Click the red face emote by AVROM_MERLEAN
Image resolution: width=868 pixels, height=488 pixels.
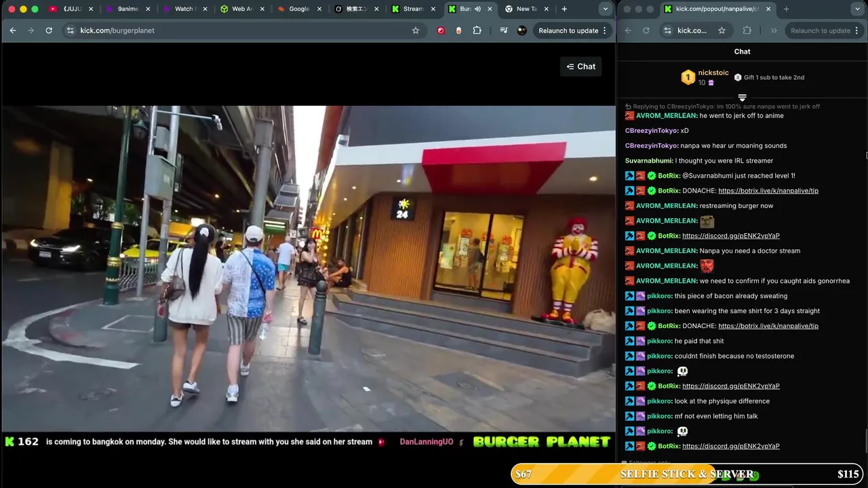pos(707,266)
